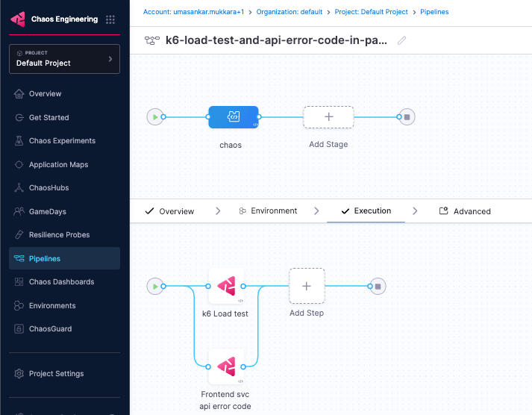Click the chaos stage label

point(231,145)
